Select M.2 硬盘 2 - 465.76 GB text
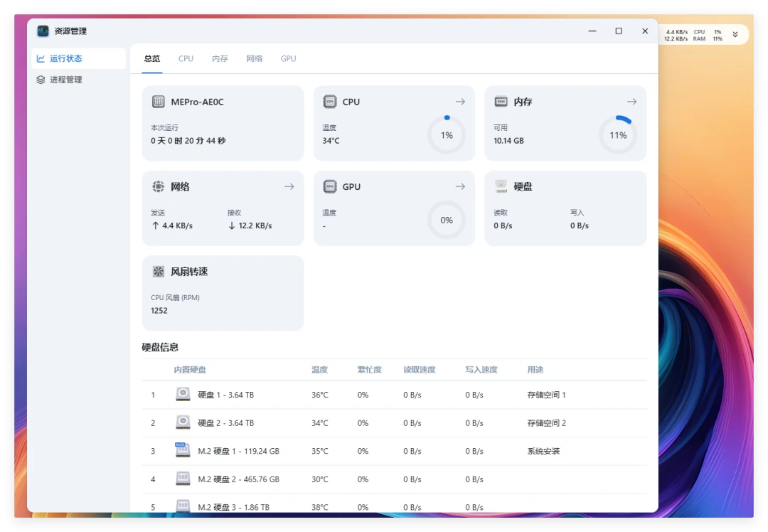This screenshot has width=768, height=532. click(238, 479)
